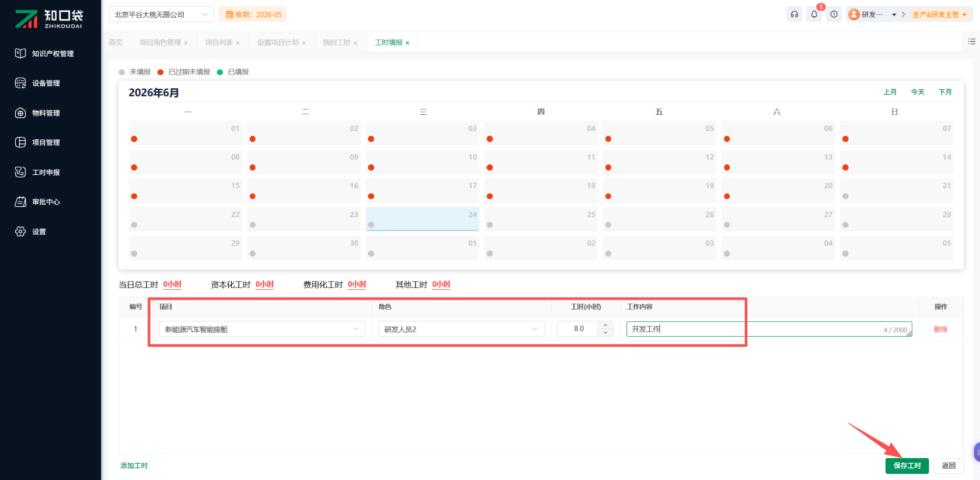Open the 角色 dropdown showing 研发人员2
Viewport: 980px width, 480px height.
tap(461, 329)
